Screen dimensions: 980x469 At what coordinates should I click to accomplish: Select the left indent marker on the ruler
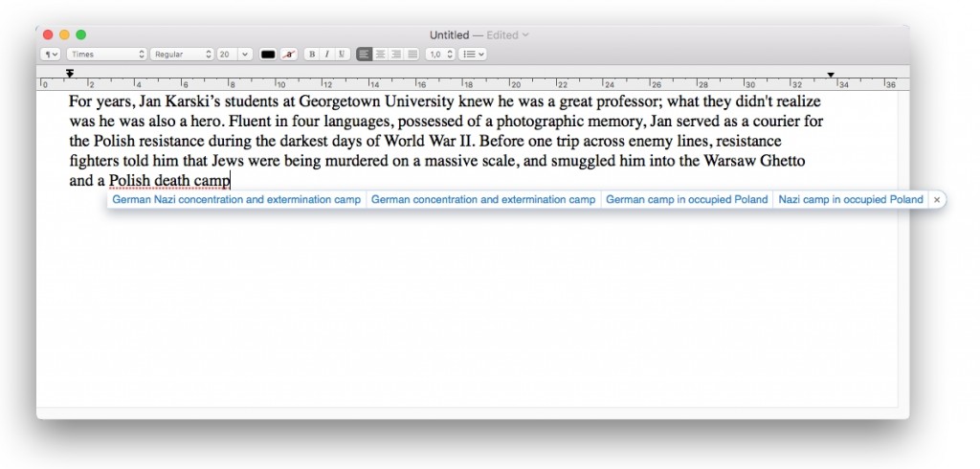70,74
